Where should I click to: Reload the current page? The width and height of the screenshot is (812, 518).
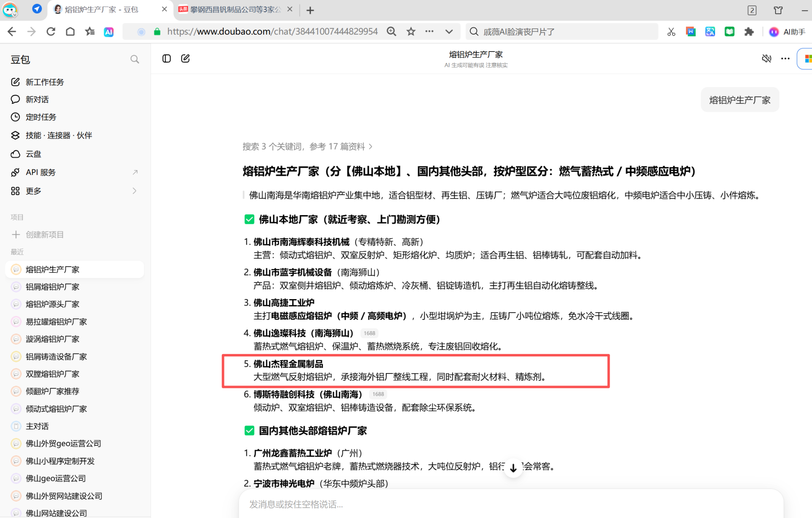point(51,32)
